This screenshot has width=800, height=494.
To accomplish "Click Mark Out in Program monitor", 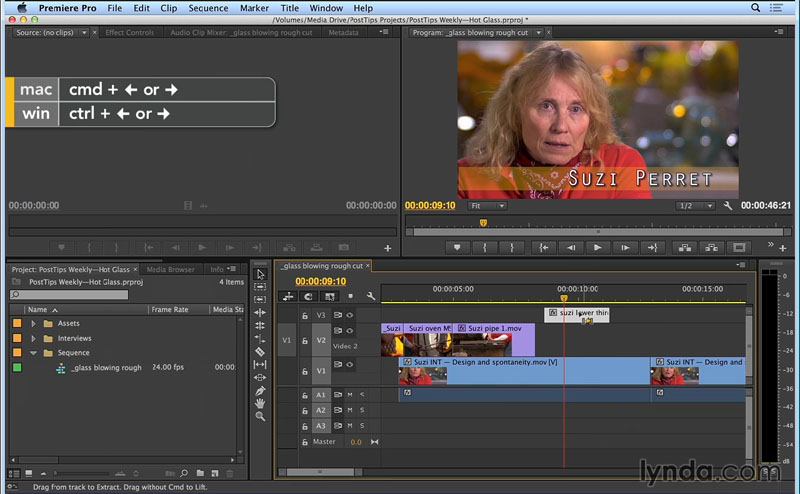I will coord(512,248).
